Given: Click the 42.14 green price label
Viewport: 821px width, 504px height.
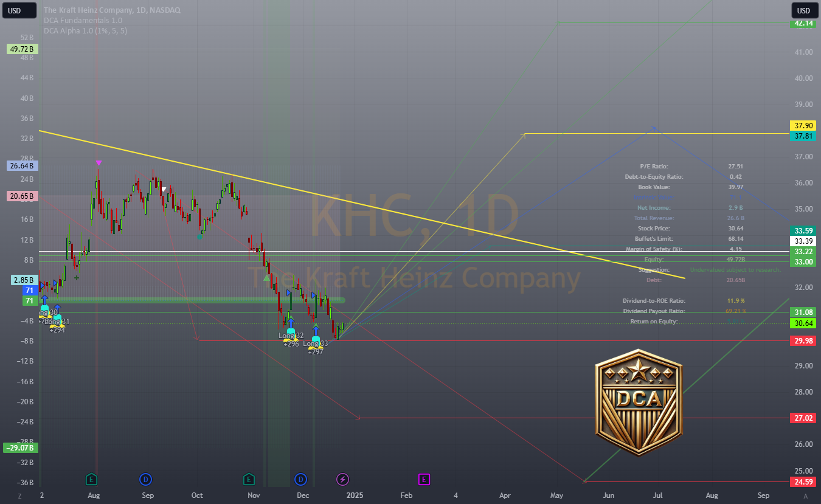Looking at the screenshot, I should (x=803, y=23).
